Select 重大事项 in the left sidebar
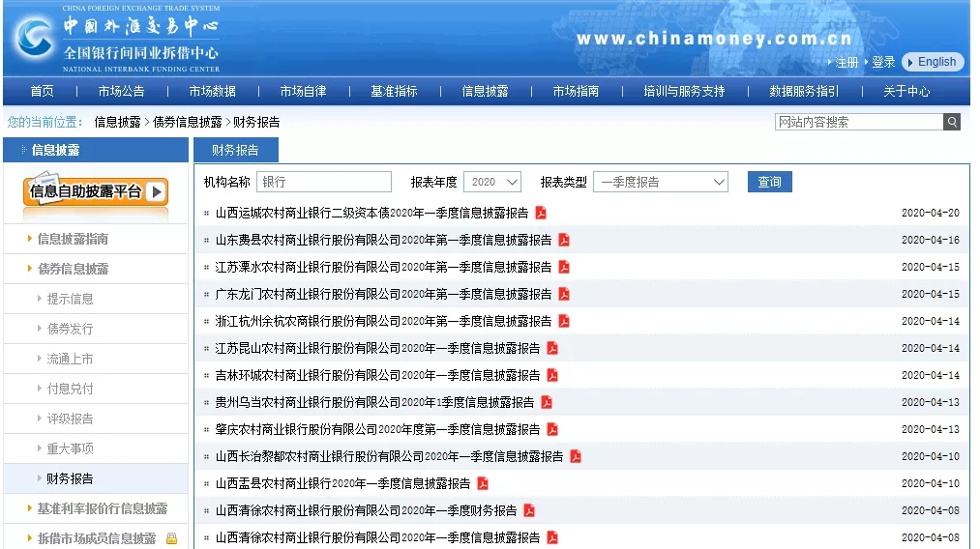980x549 pixels. 71,448
